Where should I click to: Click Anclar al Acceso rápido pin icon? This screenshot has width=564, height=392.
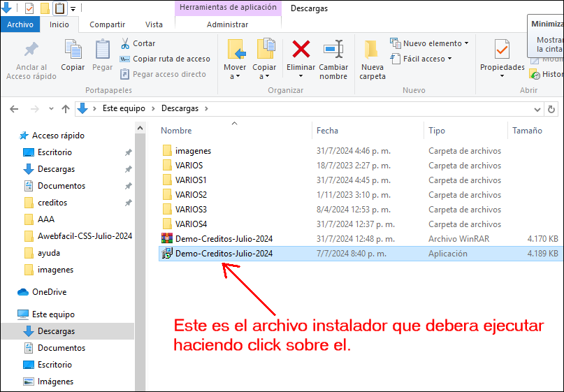coord(31,50)
